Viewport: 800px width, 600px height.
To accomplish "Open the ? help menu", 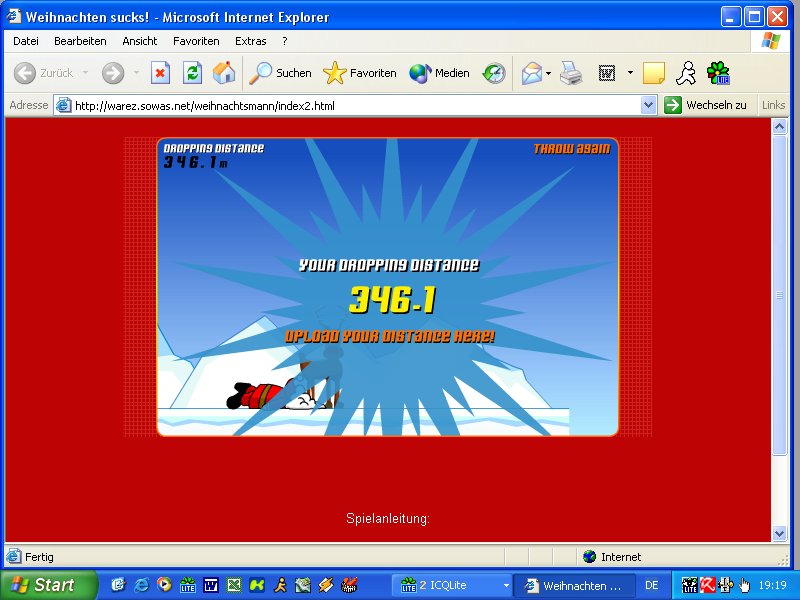I will click(x=285, y=41).
